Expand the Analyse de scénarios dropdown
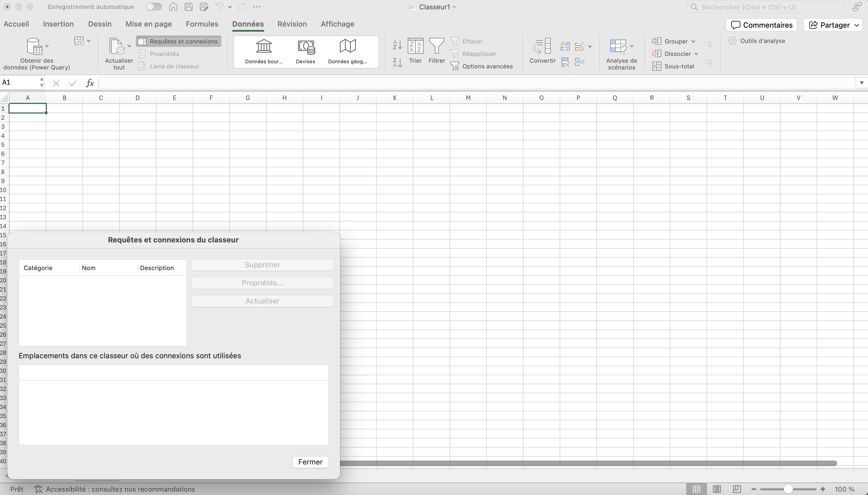Screen dimensions: 868x495 tap(632, 46)
